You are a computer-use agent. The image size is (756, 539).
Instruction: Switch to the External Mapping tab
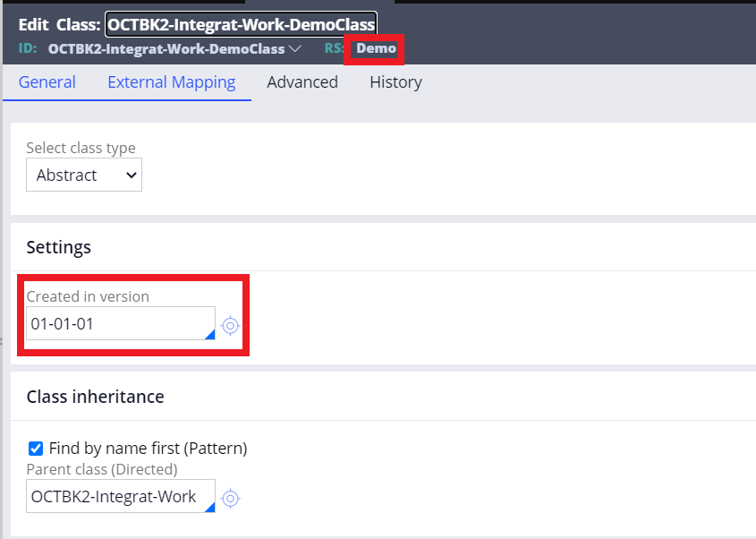171,81
